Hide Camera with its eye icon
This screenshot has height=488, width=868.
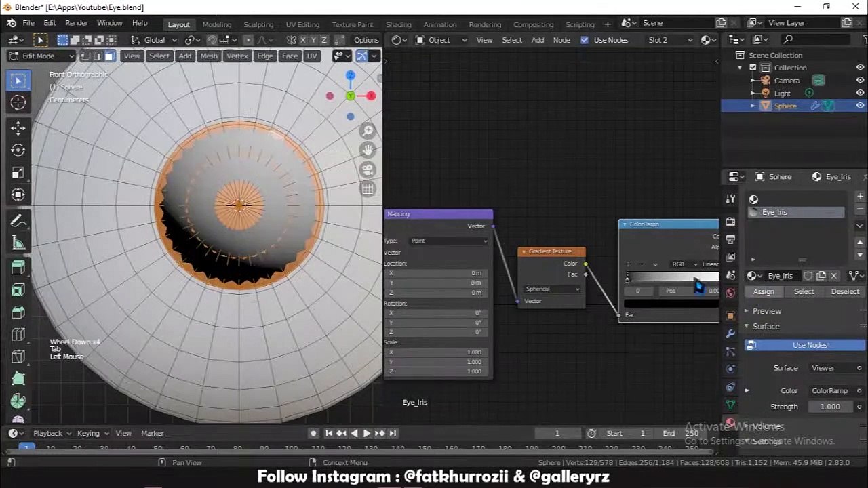click(860, 81)
